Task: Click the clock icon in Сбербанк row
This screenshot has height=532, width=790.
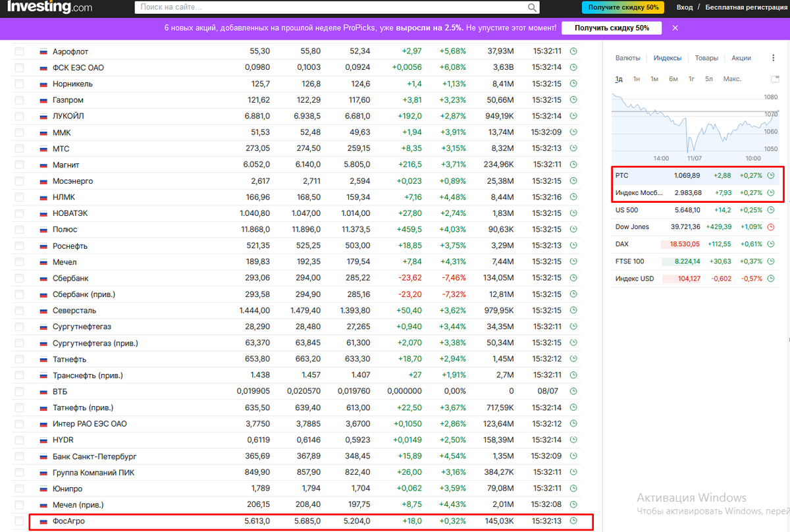Action: point(573,279)
